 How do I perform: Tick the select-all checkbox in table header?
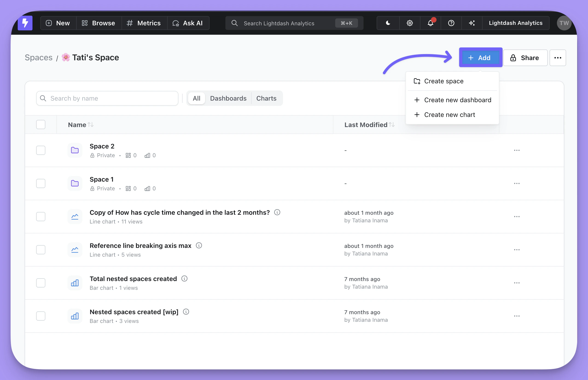click(x=41, y=125)
